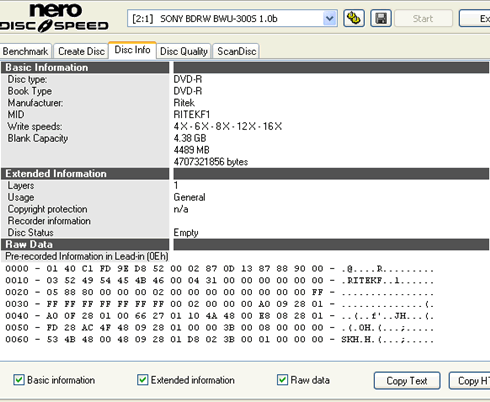Switch to the Benchmark tab
The height and width of the screenshot is (402, 490).
26,51
